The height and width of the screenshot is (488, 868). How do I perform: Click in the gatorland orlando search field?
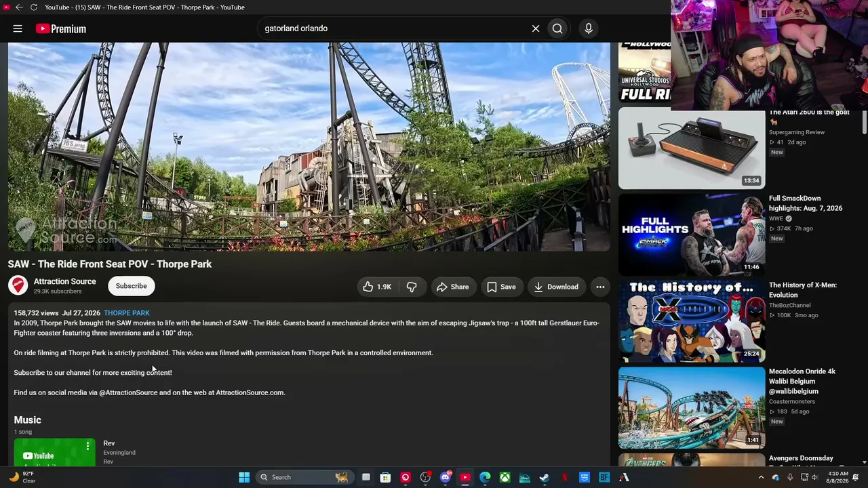coord(393,28)
